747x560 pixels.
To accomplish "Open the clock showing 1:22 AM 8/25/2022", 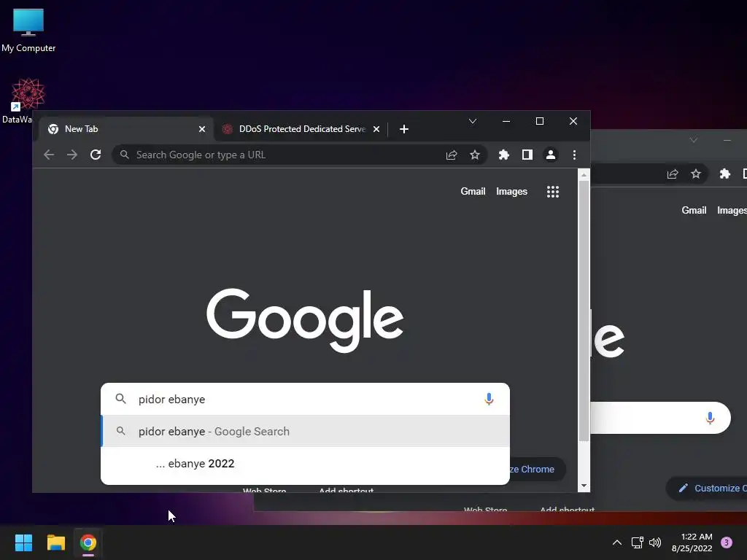I will [x=692, y=542].
